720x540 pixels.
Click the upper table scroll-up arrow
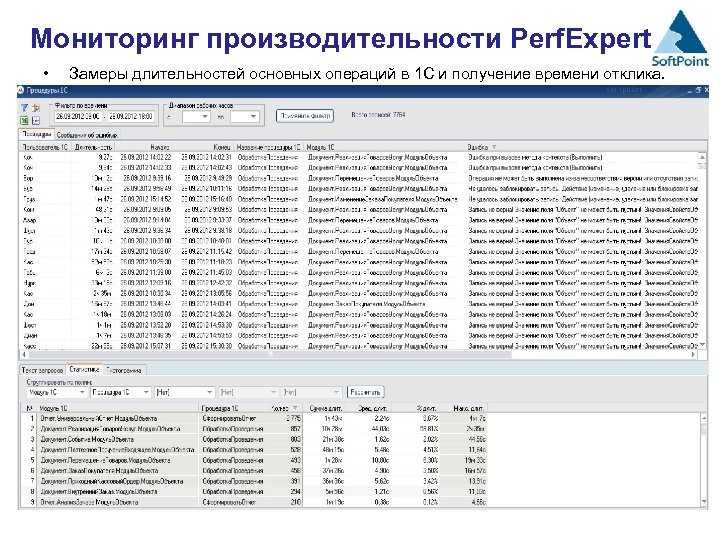pyautogui.click(x=702, y=157)
